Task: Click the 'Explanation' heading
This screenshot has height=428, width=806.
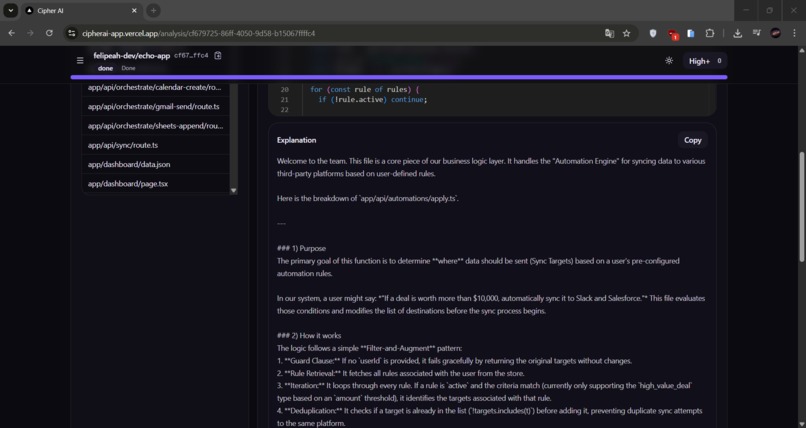Action: click(297, 140)
